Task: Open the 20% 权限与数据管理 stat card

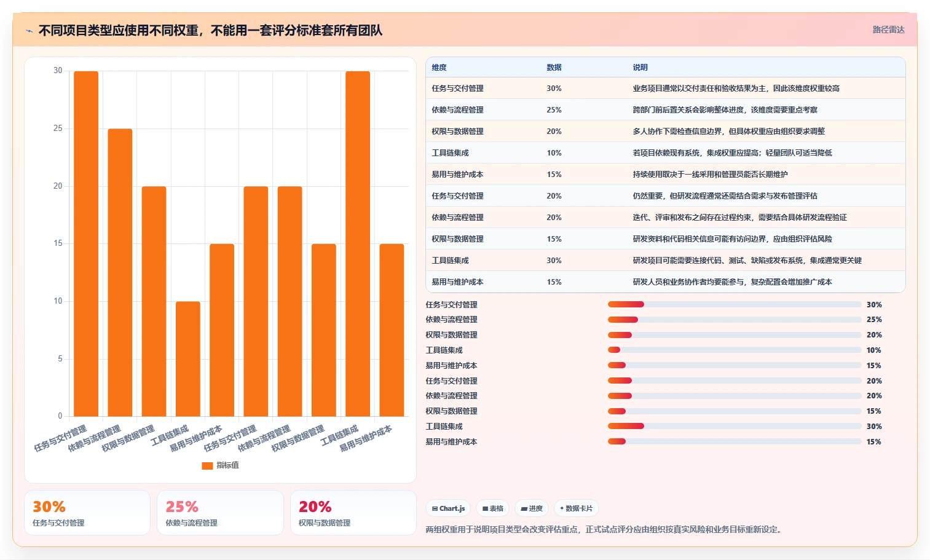Action: point(353,513)
